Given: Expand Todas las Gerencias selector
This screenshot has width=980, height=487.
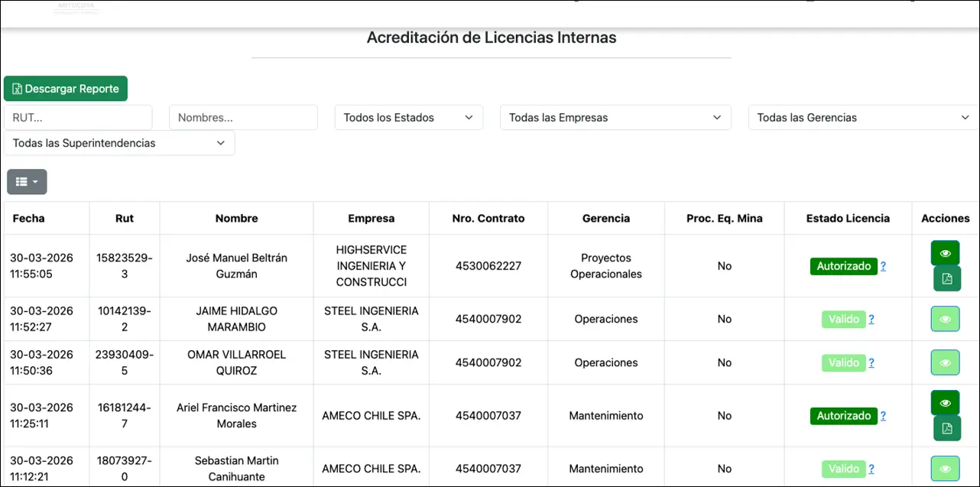Looking at the screenshot, I should (x=862, y=118).
